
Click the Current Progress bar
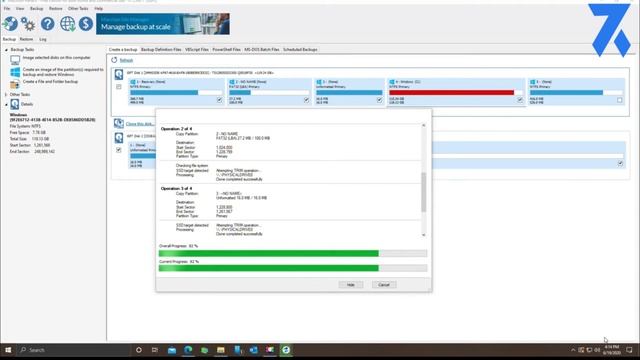point(293,268)
